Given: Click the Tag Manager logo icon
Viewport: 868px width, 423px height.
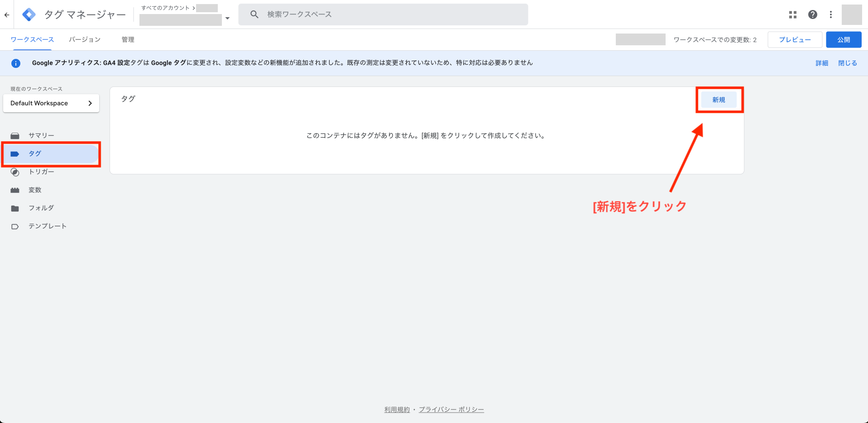Looking at the screenshot, I should [29, 14].
